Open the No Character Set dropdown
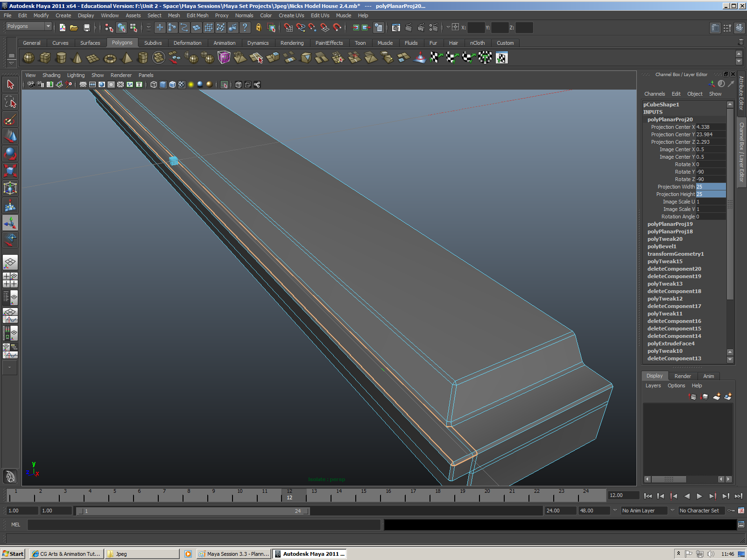This screenshot has height=560, width=747. tap(700, 511)
